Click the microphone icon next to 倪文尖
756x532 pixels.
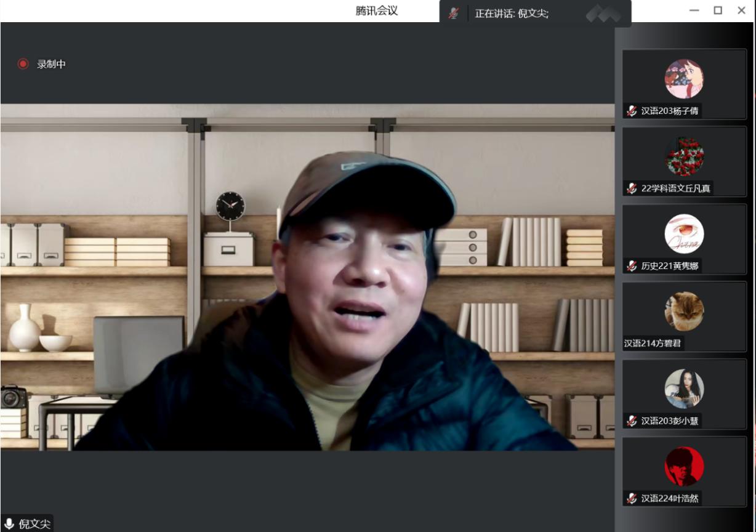(x=9, y=524)
